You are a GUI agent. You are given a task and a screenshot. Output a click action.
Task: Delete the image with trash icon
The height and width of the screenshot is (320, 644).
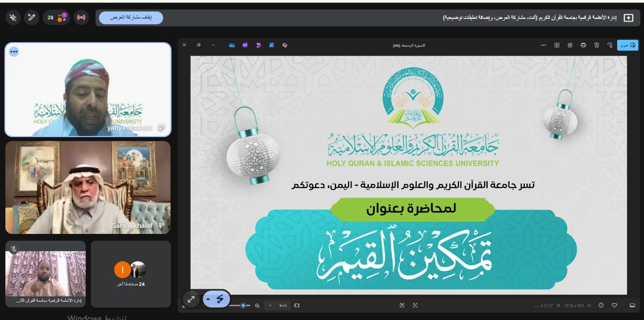pos(597,45)
